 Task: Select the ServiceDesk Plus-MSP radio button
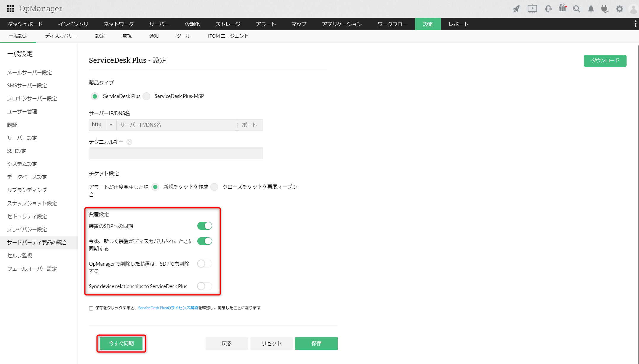click(x=146, y=96)
